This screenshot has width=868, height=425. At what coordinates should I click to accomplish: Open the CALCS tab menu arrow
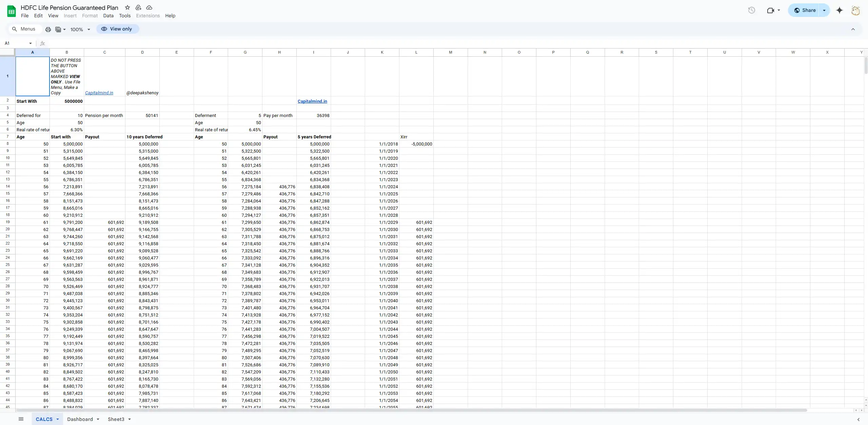point(58,419)
